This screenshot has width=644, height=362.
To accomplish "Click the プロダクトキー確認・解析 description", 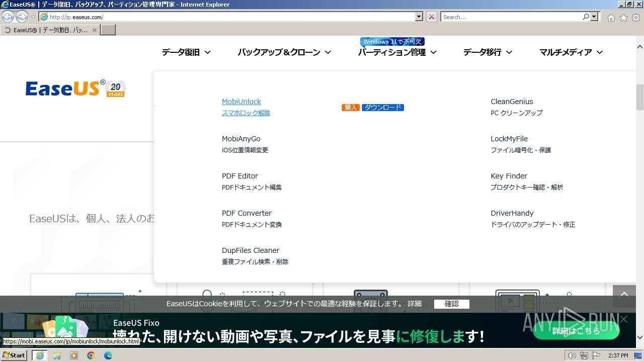I will coord(527,187).
